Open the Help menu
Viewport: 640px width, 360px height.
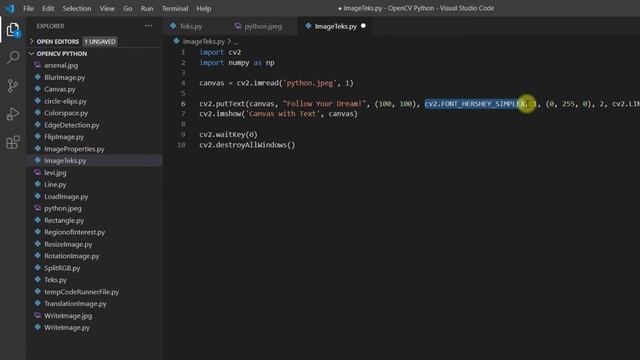204,8
